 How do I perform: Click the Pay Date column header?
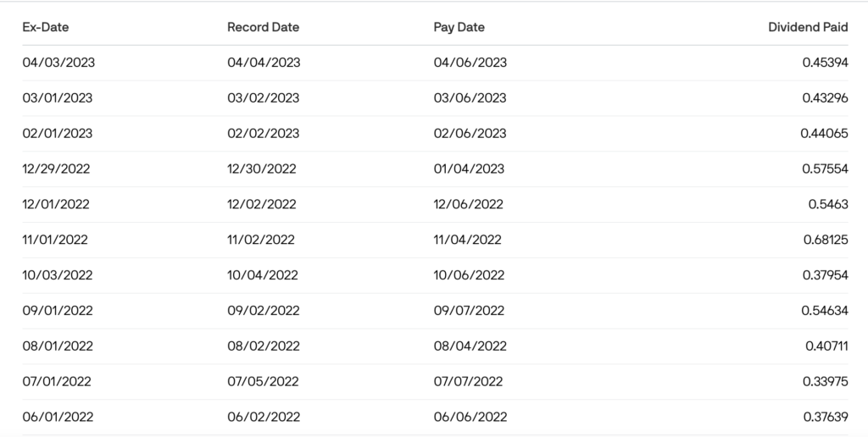(459, 27)
